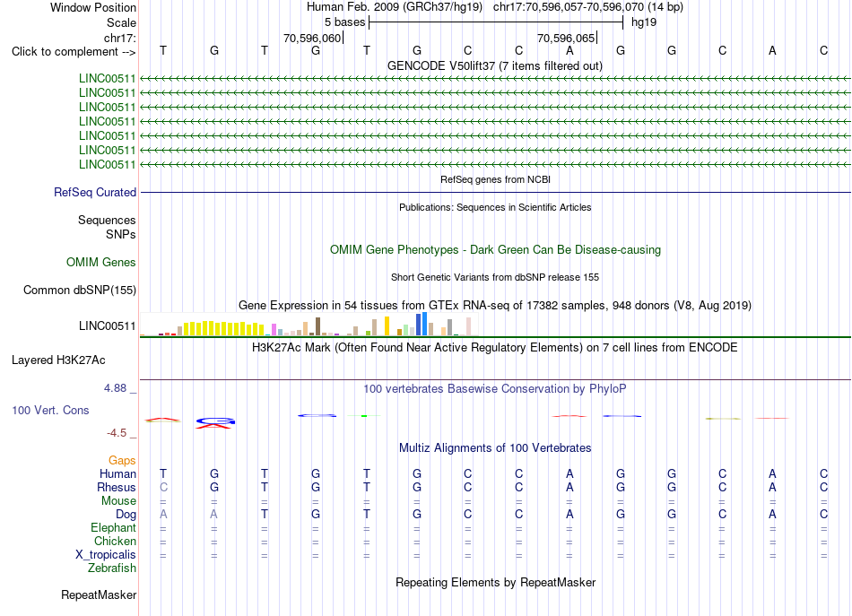Image resolution: width=852 pixels, height=616 pixels.
Task: Click the faded C base in Rhesus row
Action: point(163,487)
